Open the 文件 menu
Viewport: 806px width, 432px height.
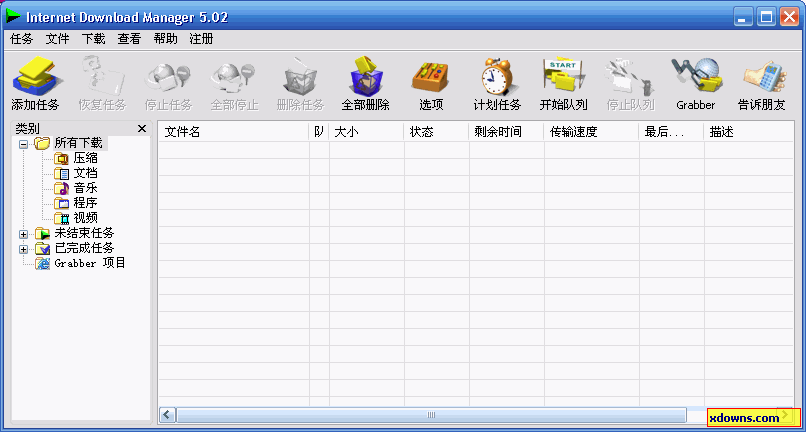click(58, 39)
